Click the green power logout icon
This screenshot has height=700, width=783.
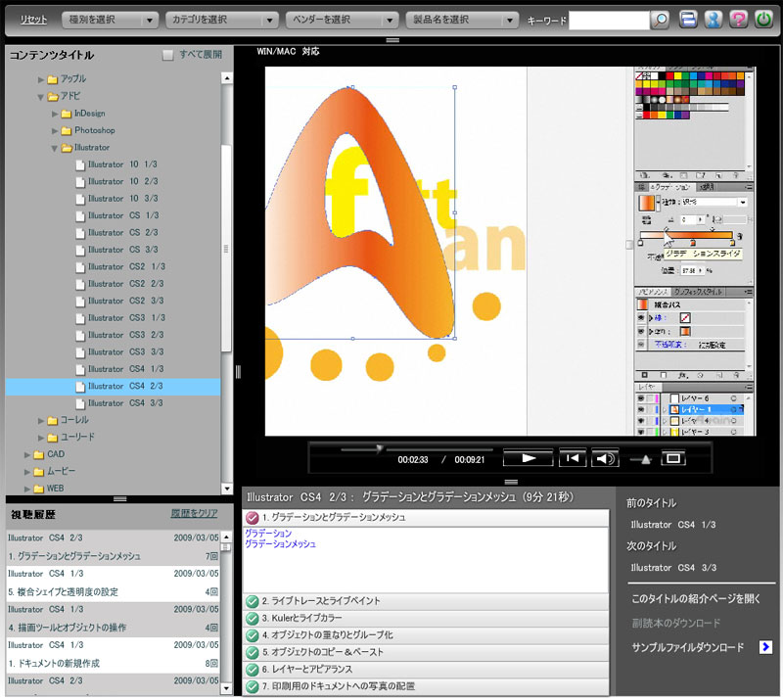pyautogui.click(x=763, y=20)
